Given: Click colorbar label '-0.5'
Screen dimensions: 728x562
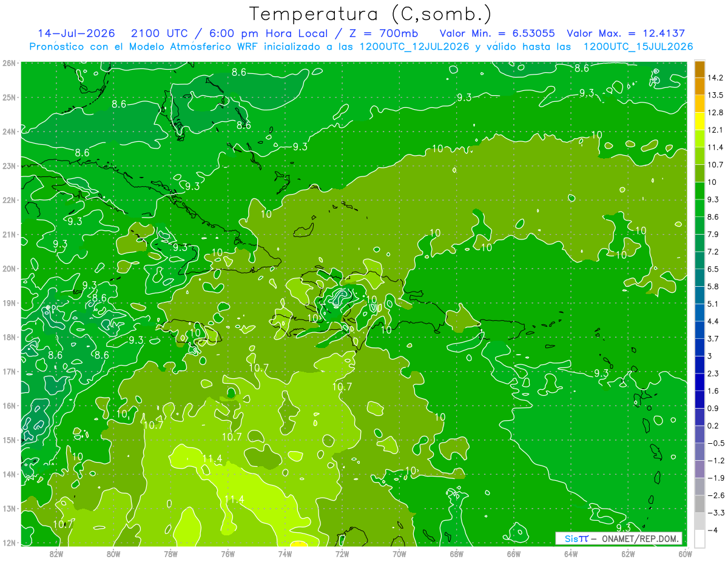Looking at the screenshot, I should (716, 443).
